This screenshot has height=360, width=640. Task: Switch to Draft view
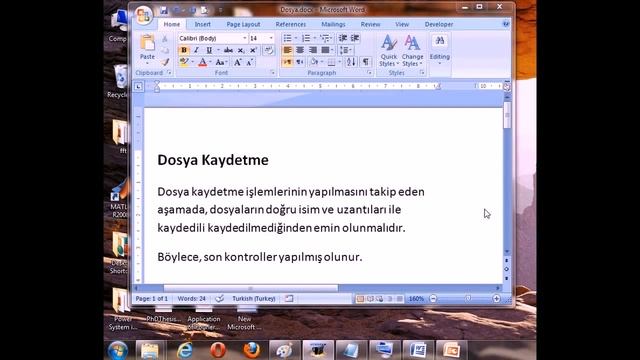click(x=400, y=299)
